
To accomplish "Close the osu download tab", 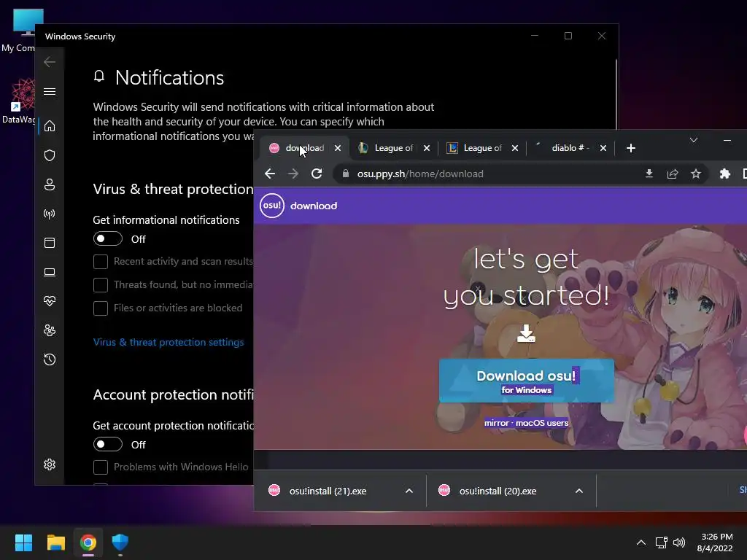I will [338, 148].
